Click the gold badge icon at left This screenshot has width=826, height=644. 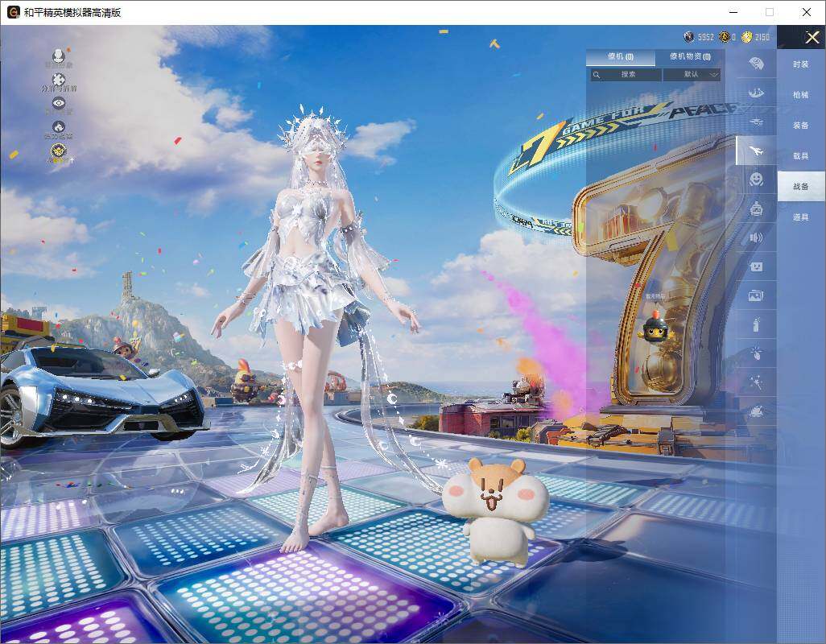[x=58, y=151]
